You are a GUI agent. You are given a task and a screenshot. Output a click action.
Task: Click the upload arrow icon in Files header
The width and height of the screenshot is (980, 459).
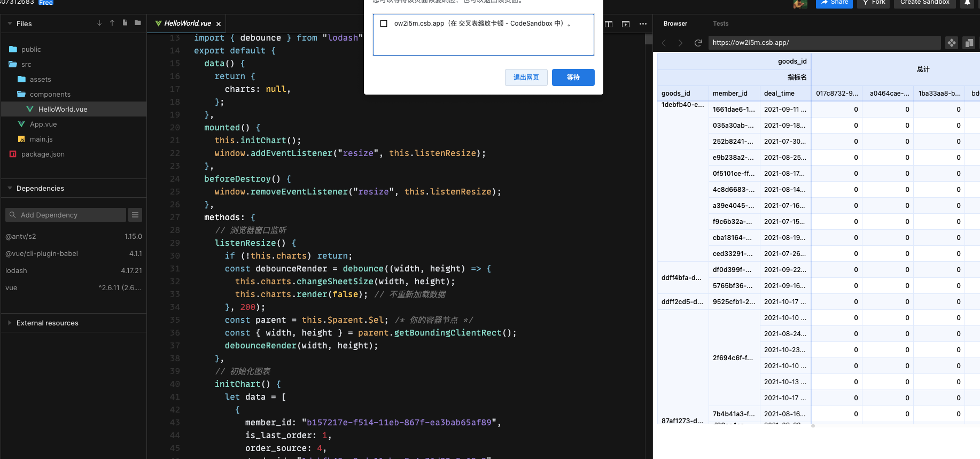112,23
